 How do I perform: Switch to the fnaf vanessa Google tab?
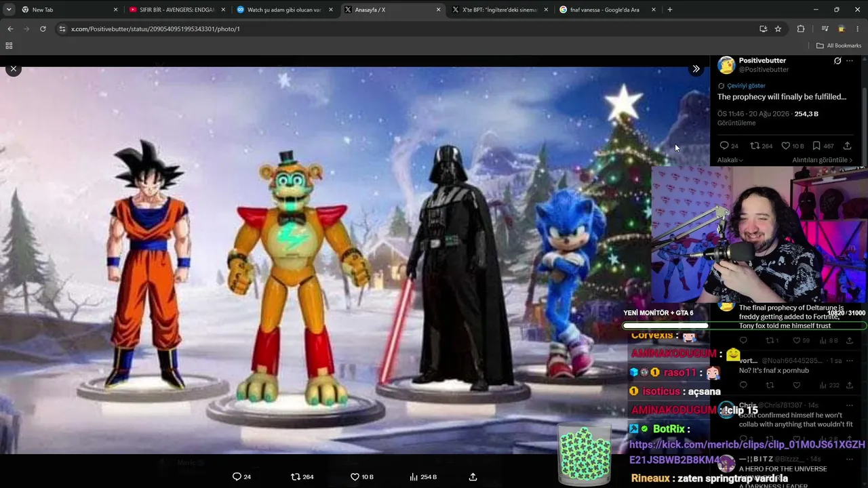(607, 9)
